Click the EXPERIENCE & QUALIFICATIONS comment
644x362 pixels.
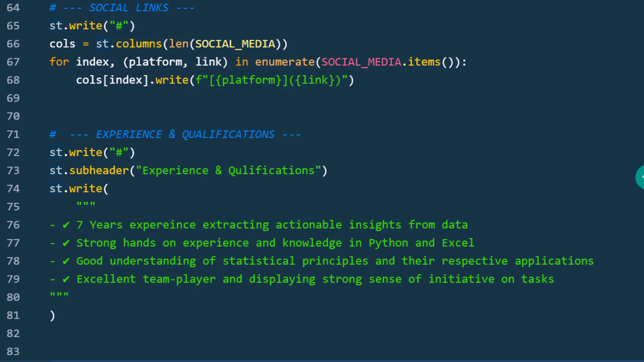(185, 134)
